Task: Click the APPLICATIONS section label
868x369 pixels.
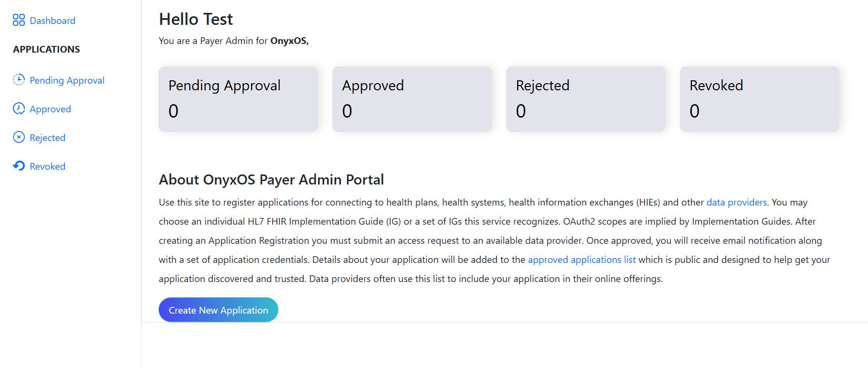Action: pyautogui.click(x=46, y=49)
